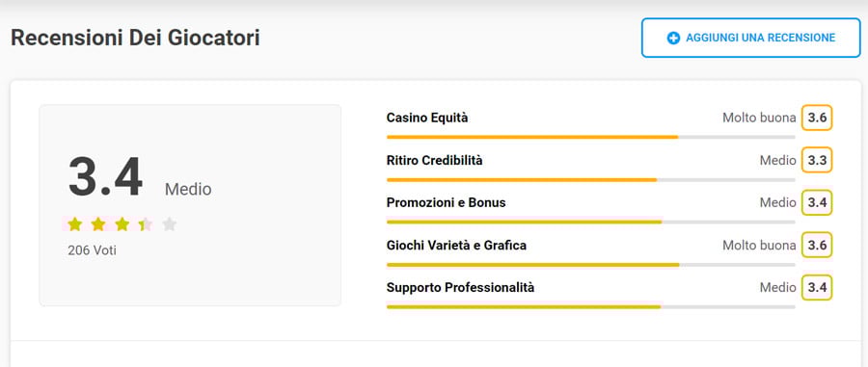Click the first yellow rating star
The height and width of the screenshot is (367, 868).
(x=74, y=223)
